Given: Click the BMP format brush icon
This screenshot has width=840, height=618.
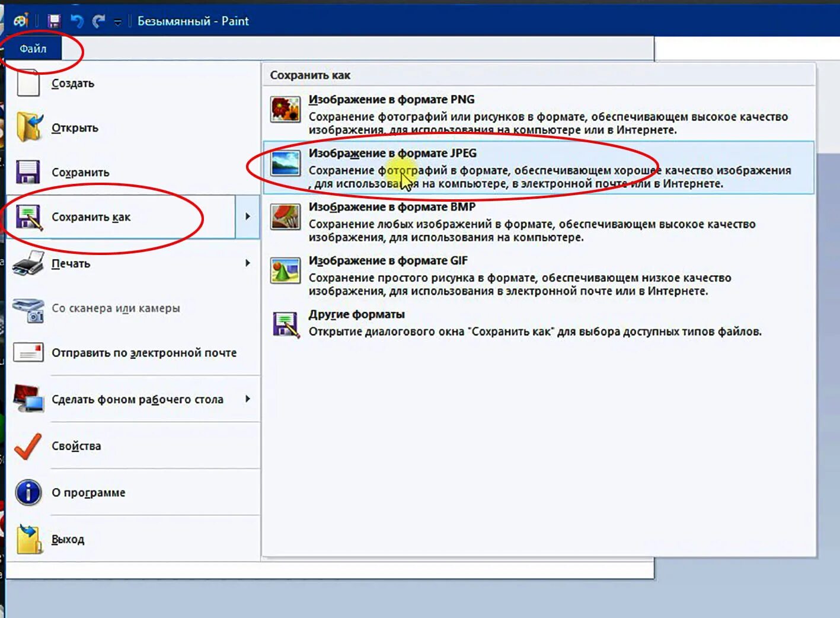Looking at the screenshot, I should 285,216.
